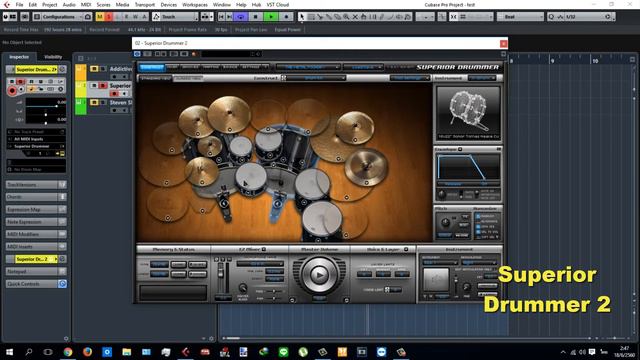
Task: Toggle Snap on/off button
Action: 453,17
